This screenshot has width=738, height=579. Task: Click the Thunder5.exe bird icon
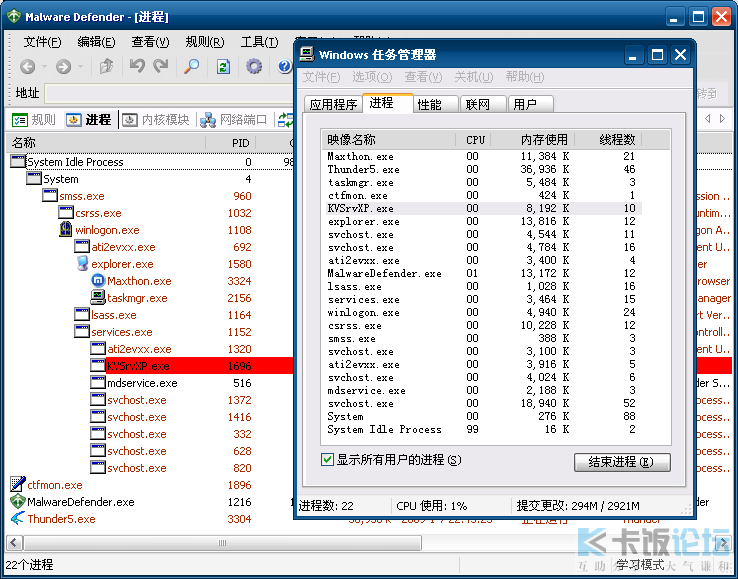tap(17, 518)
